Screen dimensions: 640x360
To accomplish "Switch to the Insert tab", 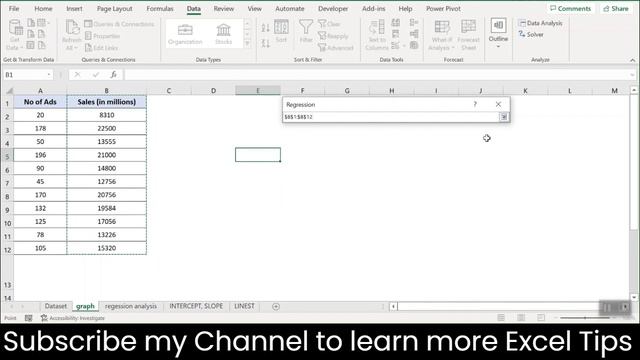I will coord(74,9).
